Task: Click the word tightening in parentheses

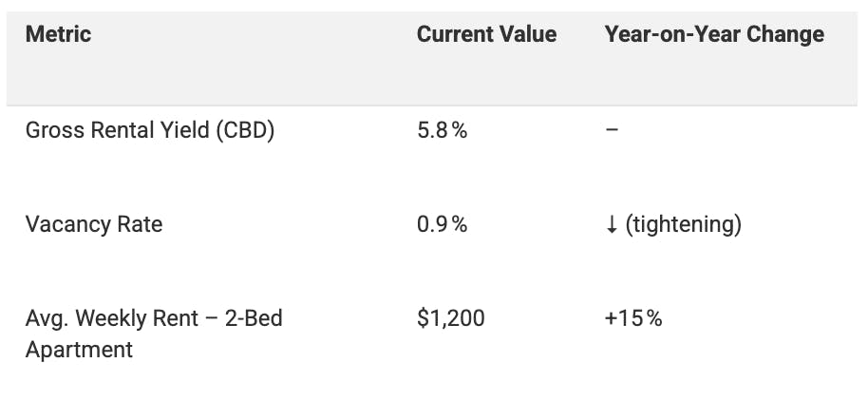Action: (x=683, y=224)
